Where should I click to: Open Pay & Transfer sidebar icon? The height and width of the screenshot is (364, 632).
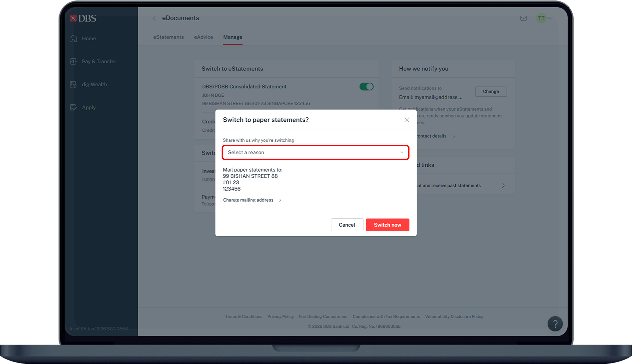point(73,62)
